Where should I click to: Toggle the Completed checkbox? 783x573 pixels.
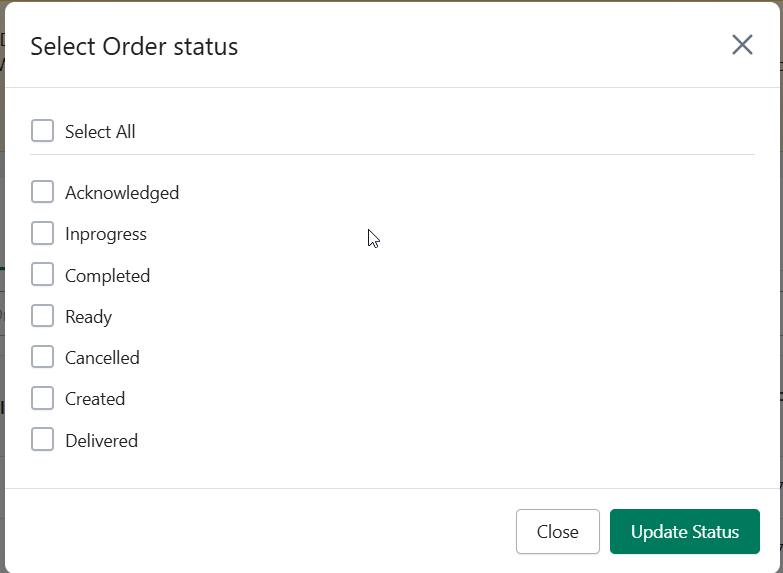click(x=42, y=275)
